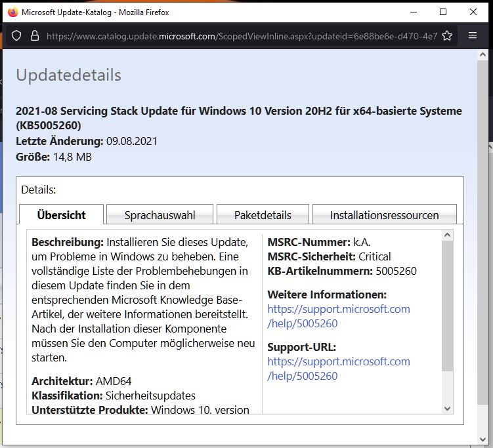Screen dimensions: 493x448
Task: Click MSRC-Sicherheit Critical value
Action: 374,256
